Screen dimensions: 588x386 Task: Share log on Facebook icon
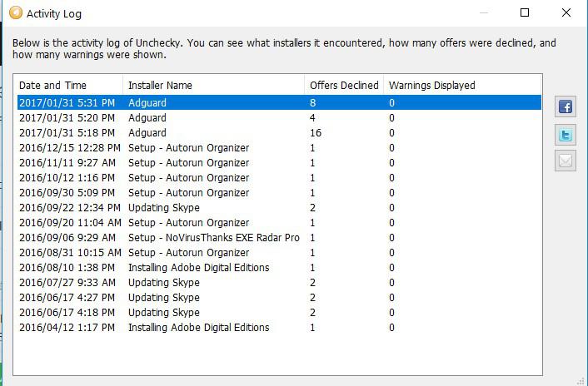[x=566, y=106]
